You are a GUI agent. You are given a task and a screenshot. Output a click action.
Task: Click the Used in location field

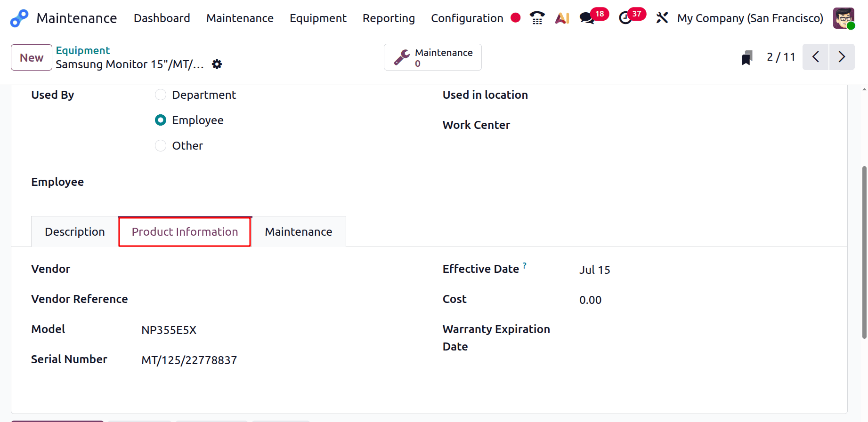pos(704,95)
